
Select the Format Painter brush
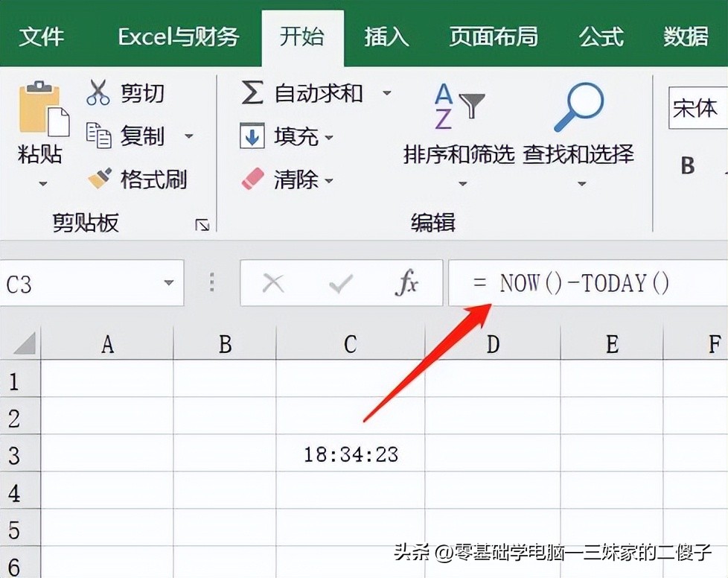[99, 179]
